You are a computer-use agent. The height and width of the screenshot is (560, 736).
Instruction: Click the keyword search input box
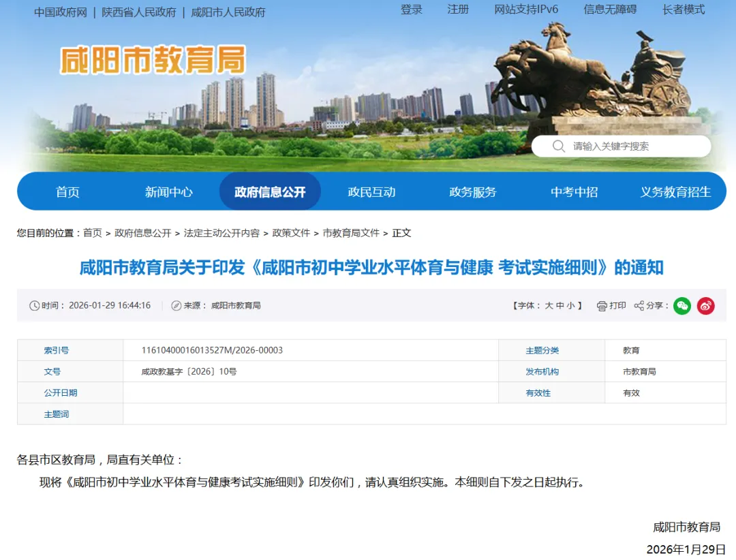[627, 146]
